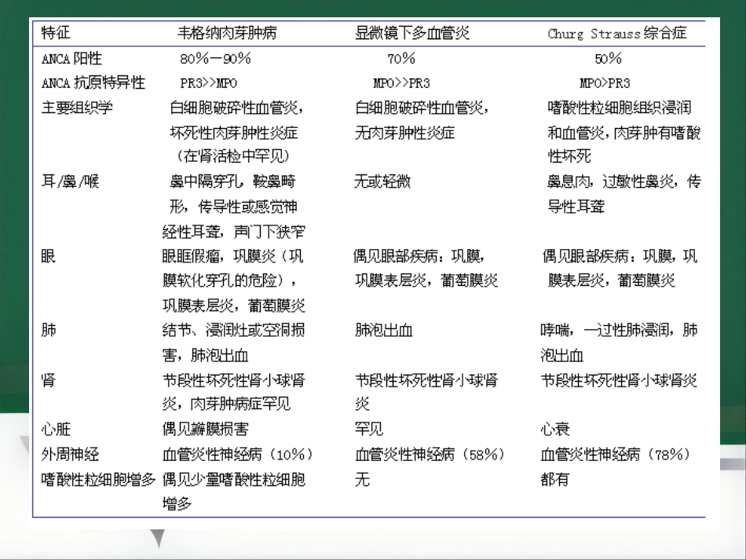Click the cell '都有'
The height and width of the screenshot is (560, 746).
coord(554,479)
